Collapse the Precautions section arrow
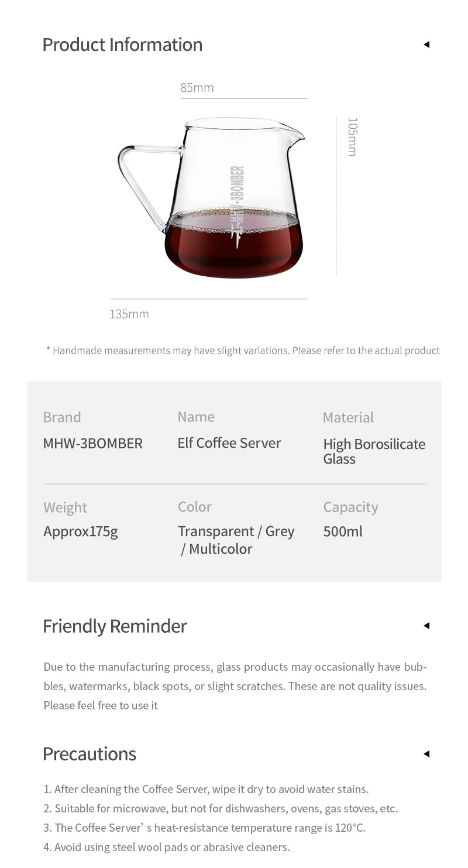 click(426, 754)
